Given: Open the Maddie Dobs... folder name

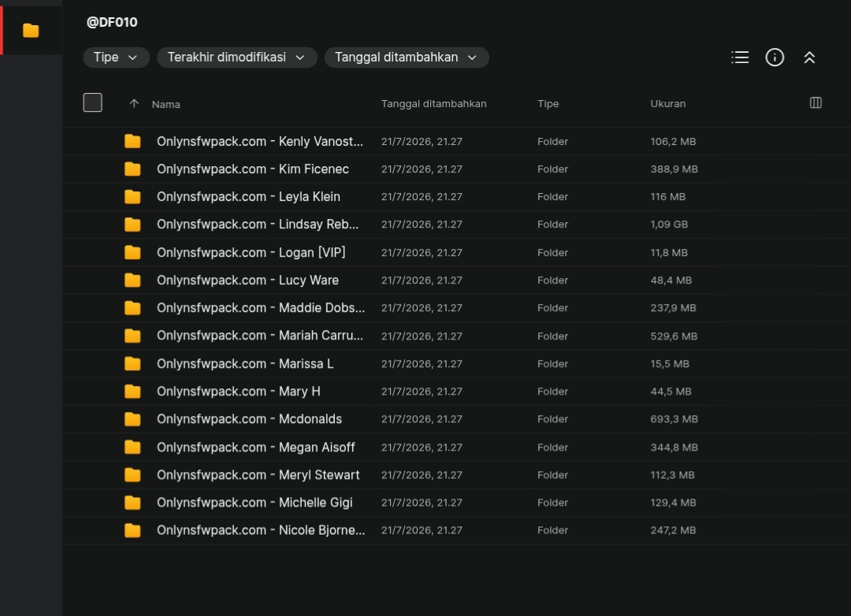Looking at the screenshot, I should pos(261,308).
